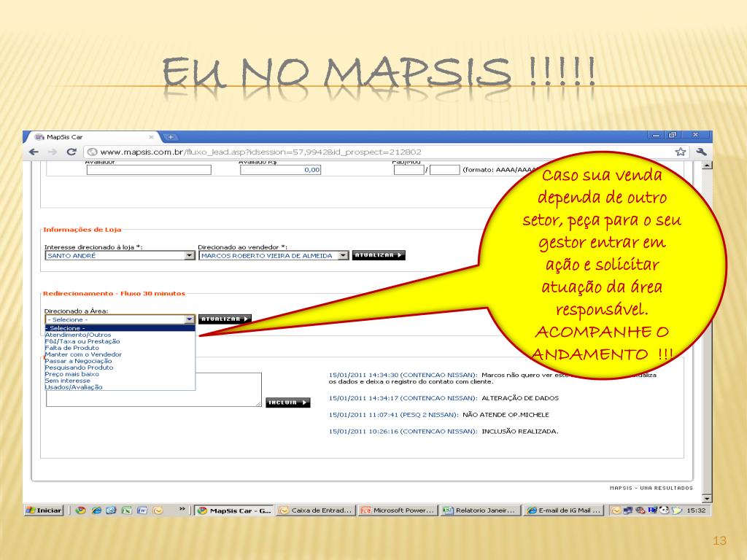Collapse the Direcionado a Área dropdown arrow

[190, 319]
